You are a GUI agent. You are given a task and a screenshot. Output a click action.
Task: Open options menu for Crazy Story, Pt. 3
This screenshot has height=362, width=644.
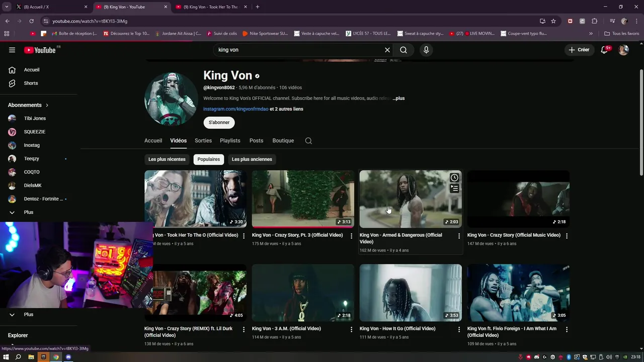351,235
